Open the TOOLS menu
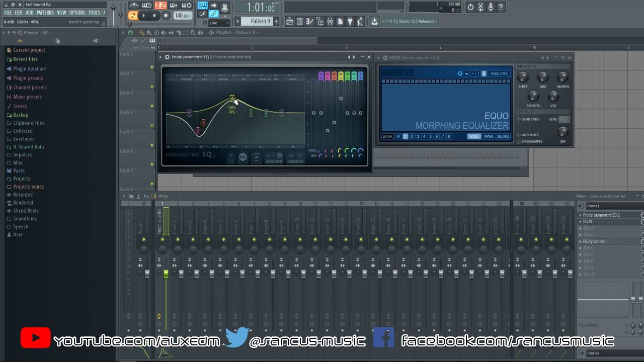 [94, 13]
